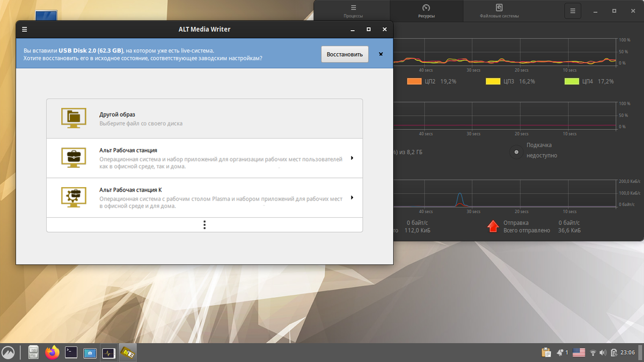Open the clipboard manager tray icon
Viewport: 644px width, 362px height.
[546, 352]
